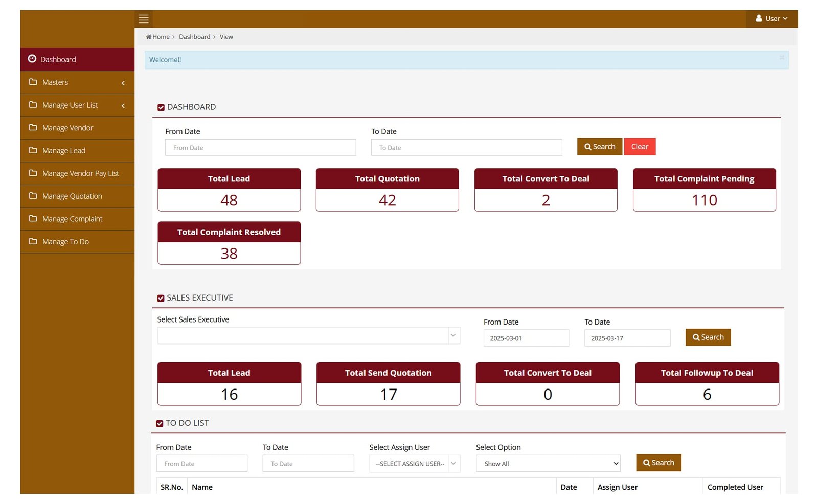The width and height of the screenshot is (818, 504).
Task: Click Search button in Sales Executive section
Action: [x=708, y=337]
